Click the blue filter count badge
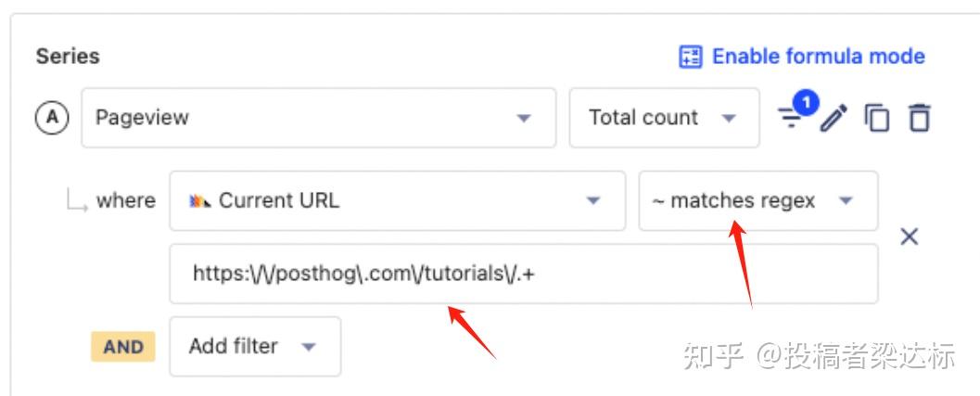The image size is (980, 396). 806,103
